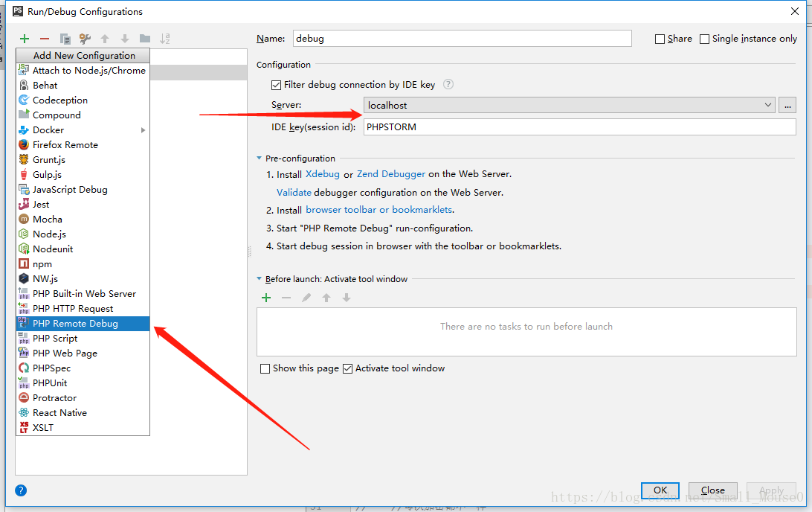The height and width of the screenshot is (512, 812).
Task: Click the IDE key field with PHPSTORM
Action: pyautogui.click(x=579, y=127)
